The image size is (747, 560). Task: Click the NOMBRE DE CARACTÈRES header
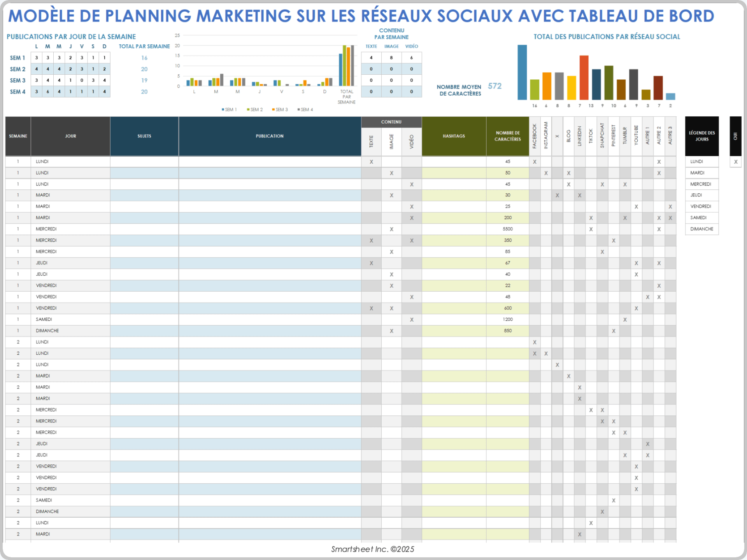click(x=508, y=136)
